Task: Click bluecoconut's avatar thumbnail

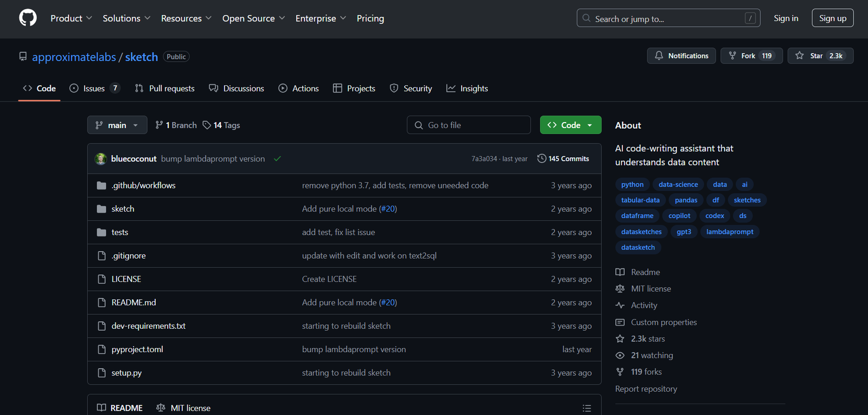Action: 101,159
